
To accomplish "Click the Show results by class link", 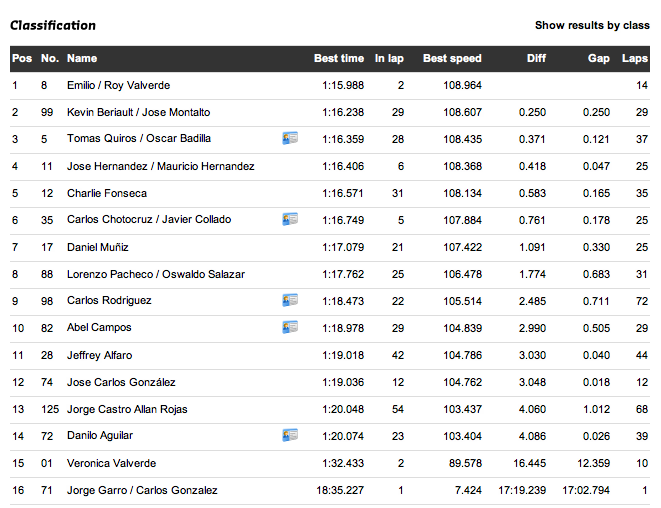I will 592,25.
